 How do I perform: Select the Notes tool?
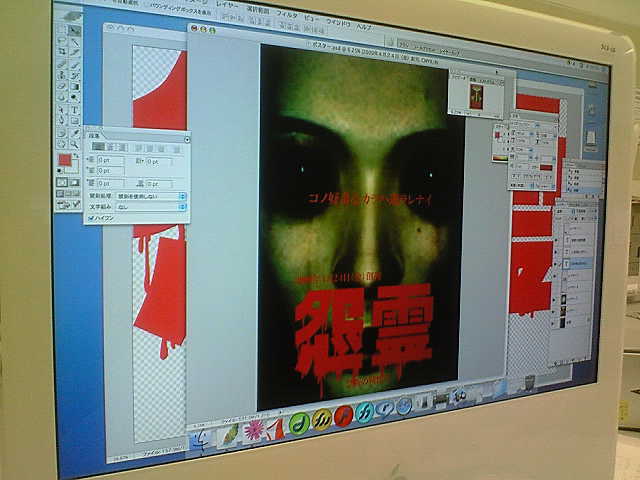[62, 133]
